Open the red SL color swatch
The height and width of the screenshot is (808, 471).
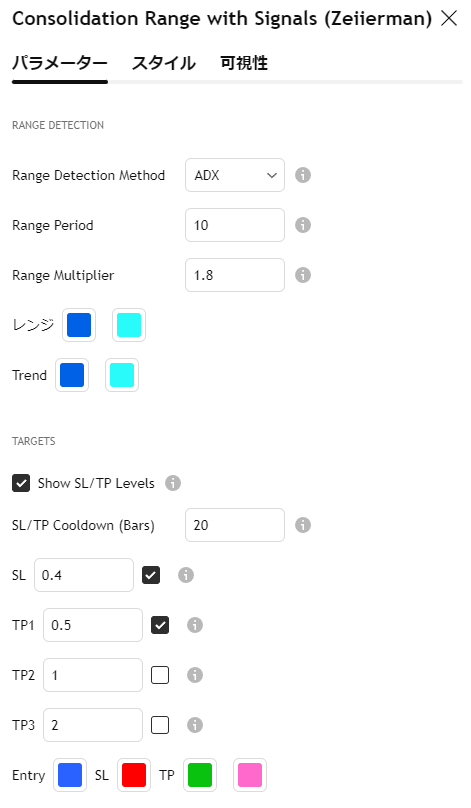click(134, 775)
